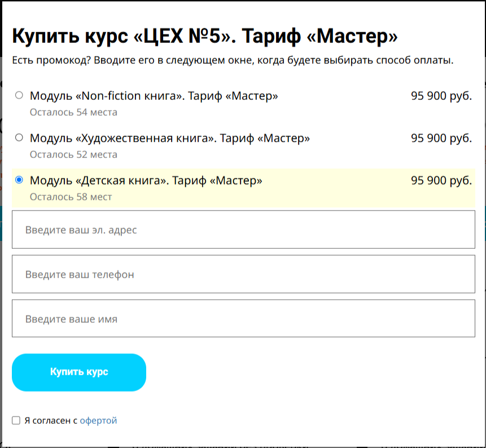Image resolution: width=486 pixels, height=448 pixels.
Task: Select the «Детская книга» radio button
Action: [19, 179]
